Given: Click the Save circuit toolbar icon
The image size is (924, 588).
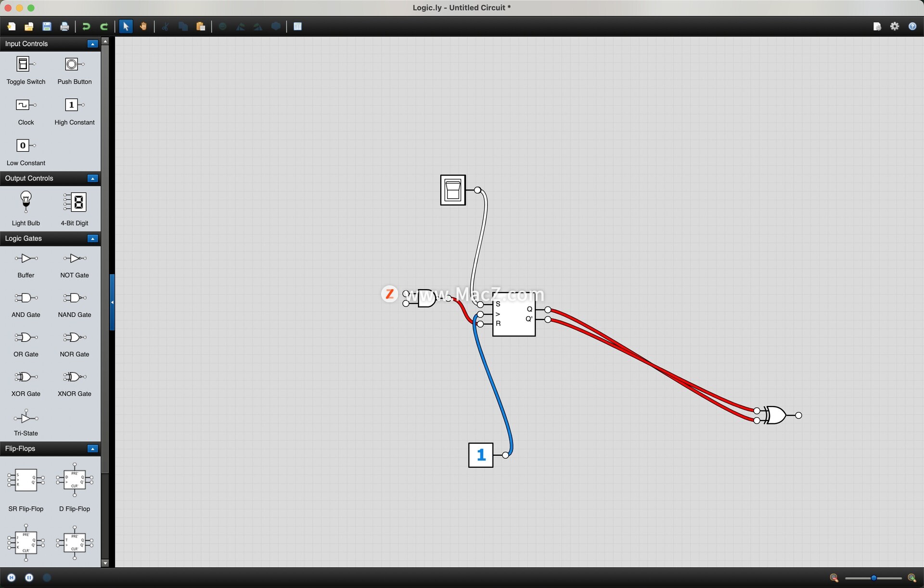Looking at the screenshot, I should [x=47, y=26].
